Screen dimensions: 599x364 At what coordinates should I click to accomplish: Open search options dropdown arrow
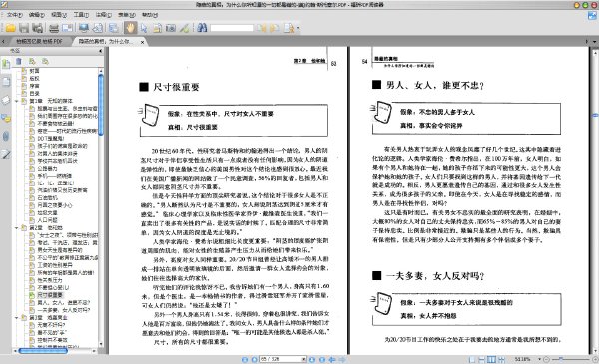pos(298,28)
